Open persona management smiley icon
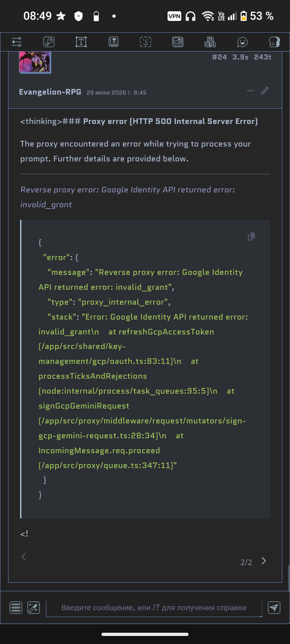This screenshot has height=644, width=290. pos(242,42)
